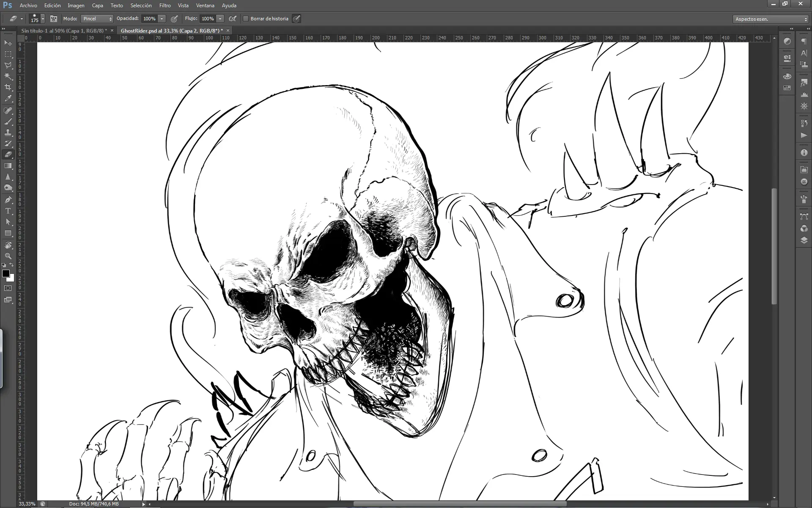Open the Histogram panel icon
812x508 pixels.
tap(804, 94)
